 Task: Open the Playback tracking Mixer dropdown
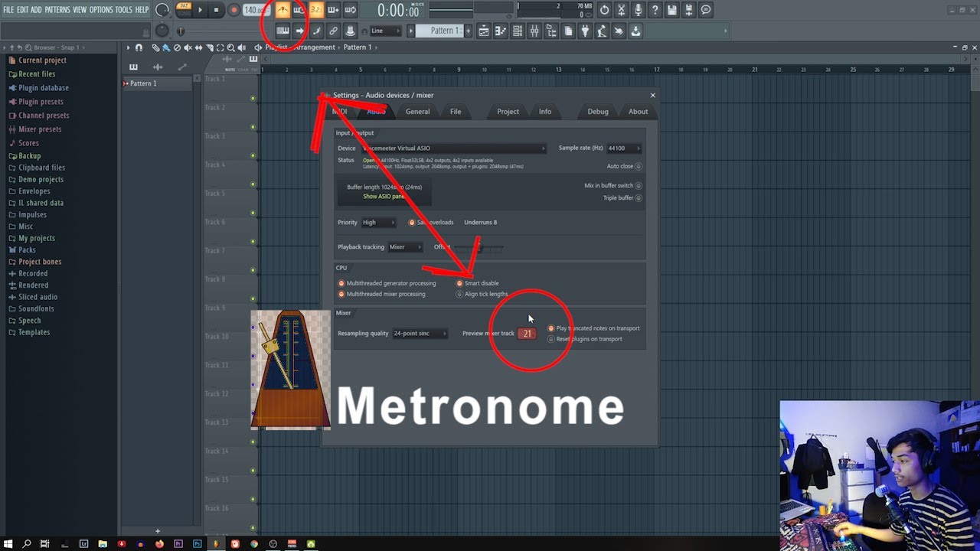[406, 247]
